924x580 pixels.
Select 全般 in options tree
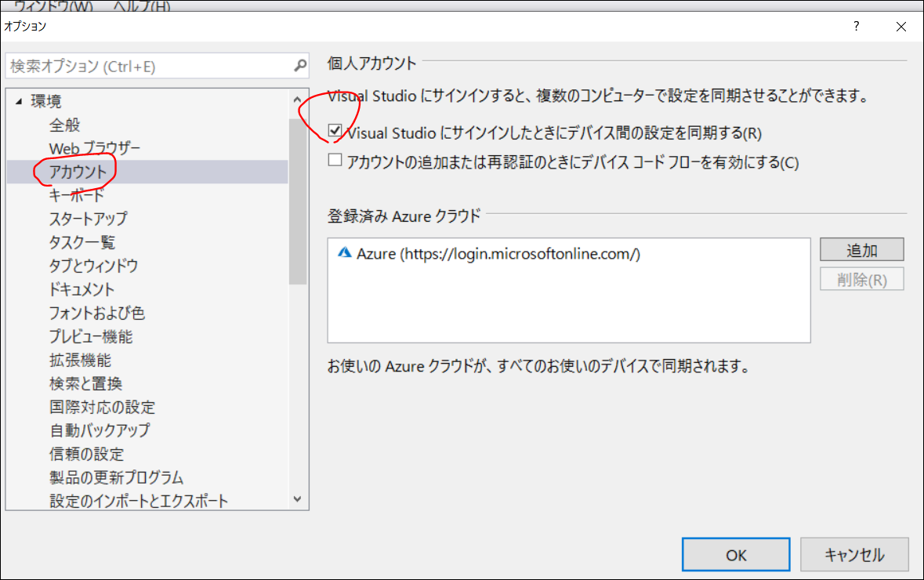tap(65, 125)
